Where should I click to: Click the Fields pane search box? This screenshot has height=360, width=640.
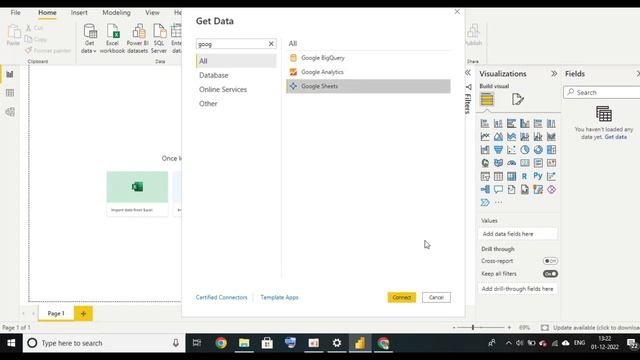coord(602,93)
